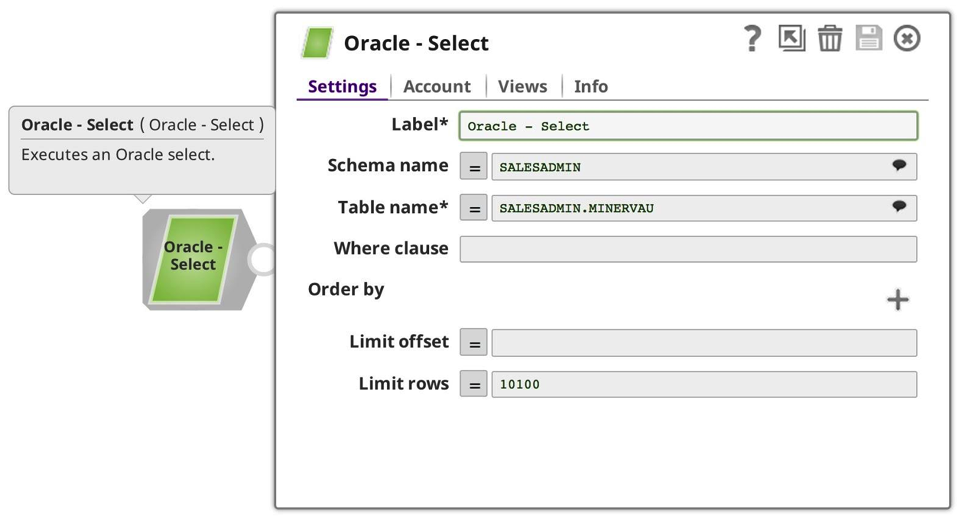Toggle expression mode for Limit rows
Image resolution: width=975 pixels, height=525 pixels.
pos(474,384)
